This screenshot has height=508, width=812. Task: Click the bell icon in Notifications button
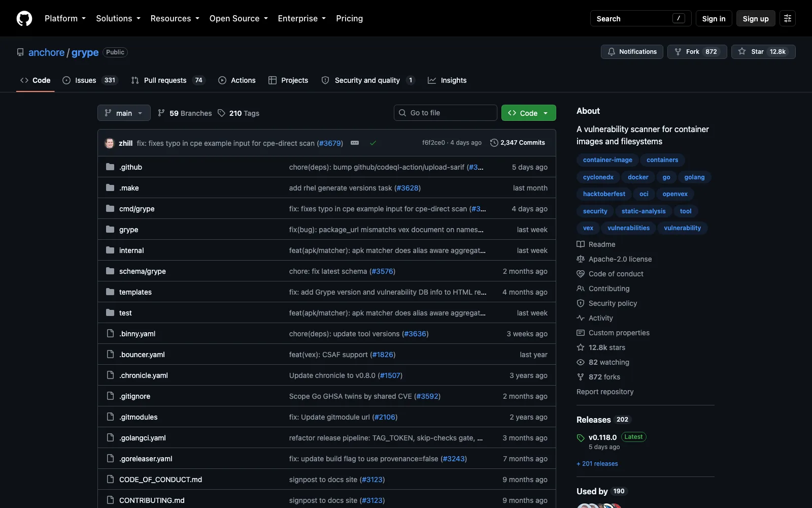[x=612, y=52]
